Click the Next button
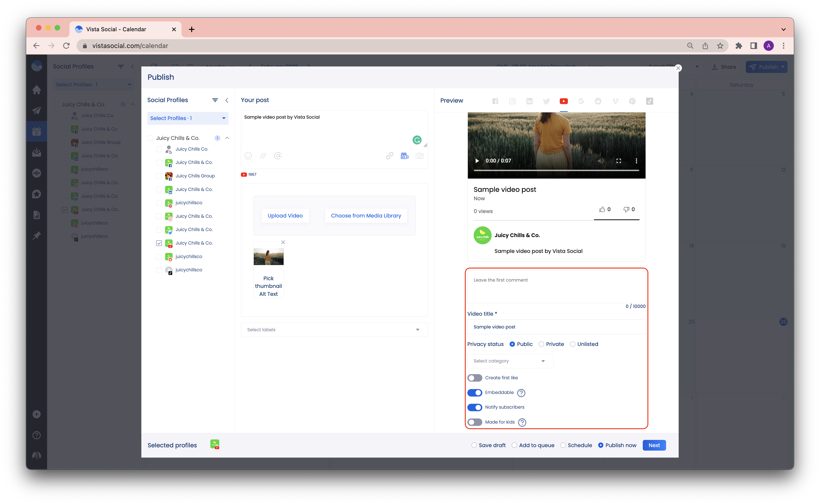Image resolution: width=820 pixels, height=504 pixels. pyautogui.click(x=654, y=445)
